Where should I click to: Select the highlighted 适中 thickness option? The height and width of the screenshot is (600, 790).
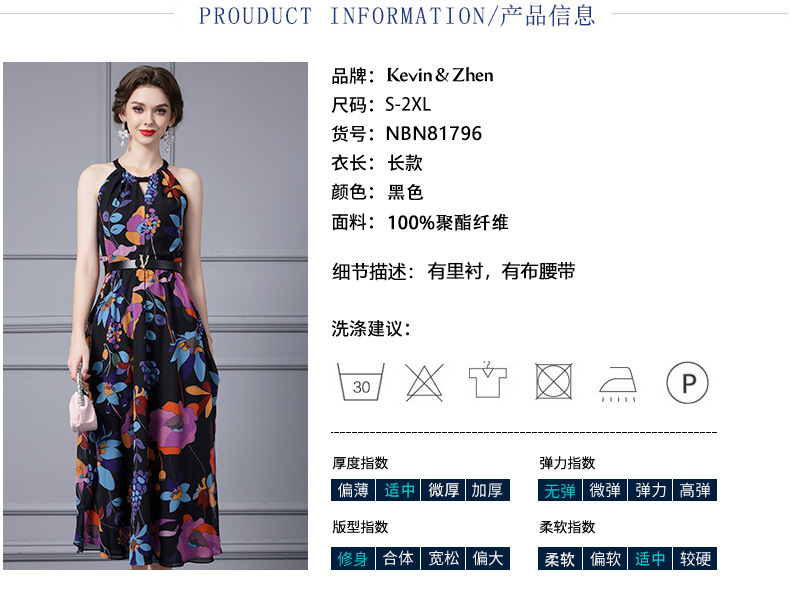[398, 490]
